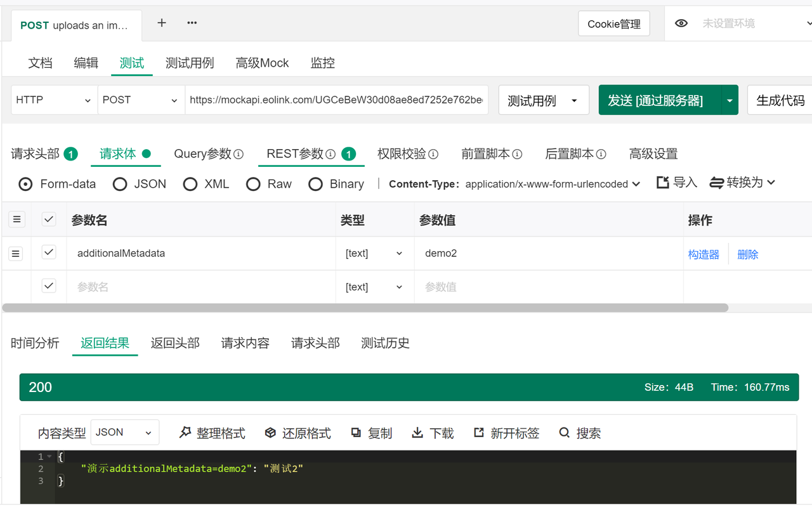The height and width of the screenshot is (510, 812).
Task: Click the request URL input field
Action: [337, 100]
